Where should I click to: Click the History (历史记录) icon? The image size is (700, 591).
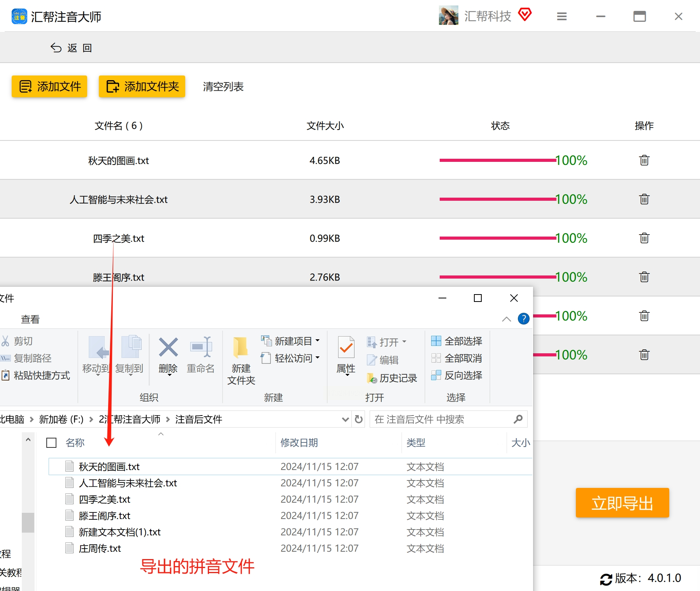point(372,378)
